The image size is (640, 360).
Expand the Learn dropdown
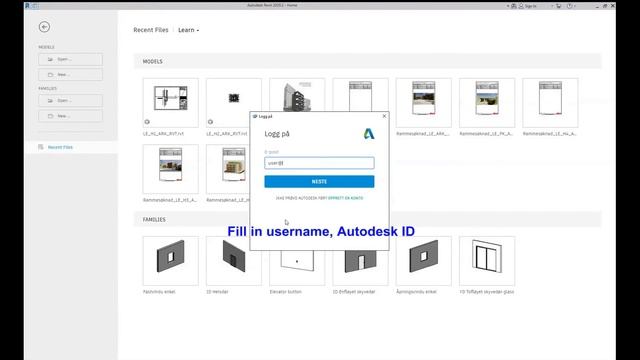coord(189,30)
